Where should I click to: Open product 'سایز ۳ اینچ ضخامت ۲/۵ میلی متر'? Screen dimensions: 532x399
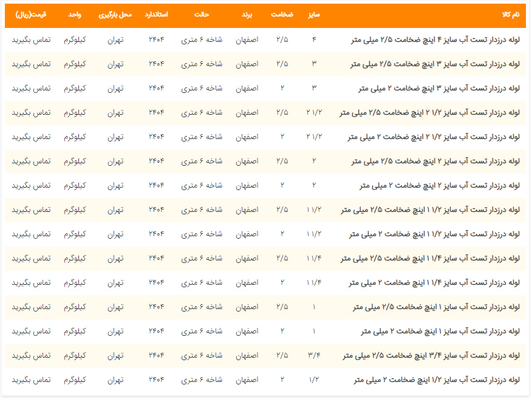(435, 64)
